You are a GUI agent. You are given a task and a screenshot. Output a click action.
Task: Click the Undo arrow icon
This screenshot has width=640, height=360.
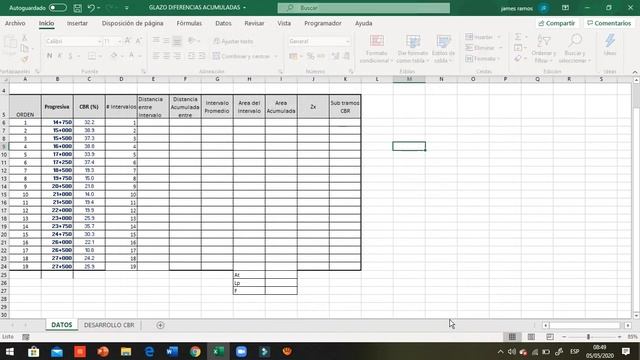(x=91, y=8)
